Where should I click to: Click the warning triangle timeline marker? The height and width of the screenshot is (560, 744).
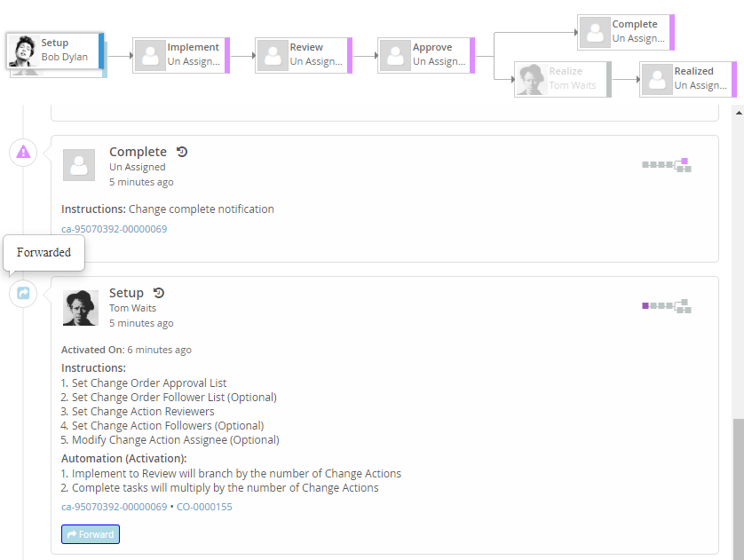point(23,153)
